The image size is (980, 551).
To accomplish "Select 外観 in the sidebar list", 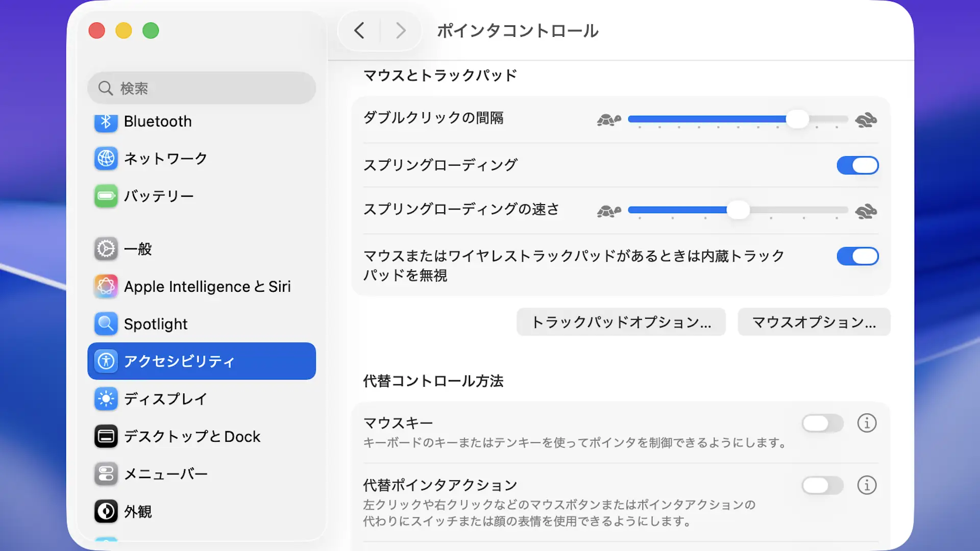I will point(138,511).
